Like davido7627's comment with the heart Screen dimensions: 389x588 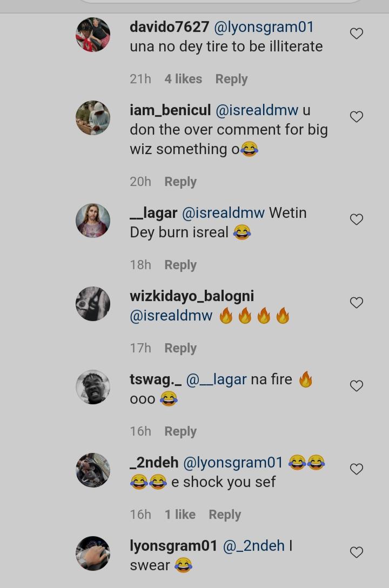pos(357,34)
